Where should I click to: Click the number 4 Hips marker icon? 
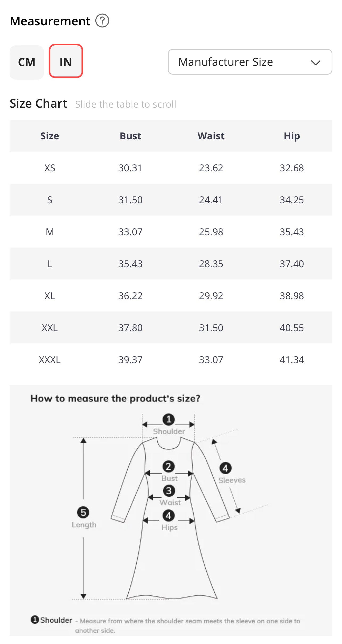pyautogui.click(x=169, y=516)
